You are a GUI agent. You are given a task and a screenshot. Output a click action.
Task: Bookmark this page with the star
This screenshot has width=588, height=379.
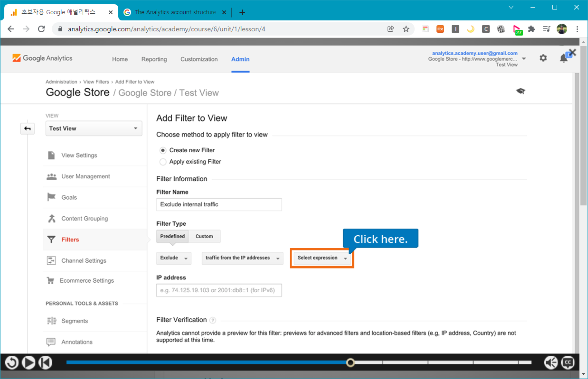click(x=406, y=29)
